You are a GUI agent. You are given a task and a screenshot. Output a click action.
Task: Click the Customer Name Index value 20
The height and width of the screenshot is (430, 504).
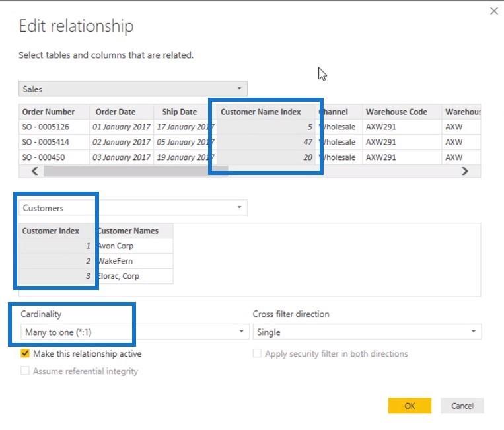point(266,157)
